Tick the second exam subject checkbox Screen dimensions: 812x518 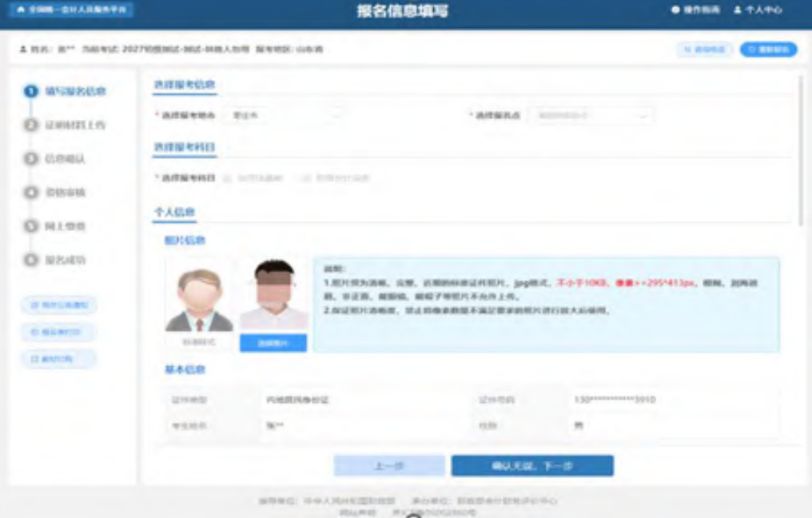pos(305,178)
